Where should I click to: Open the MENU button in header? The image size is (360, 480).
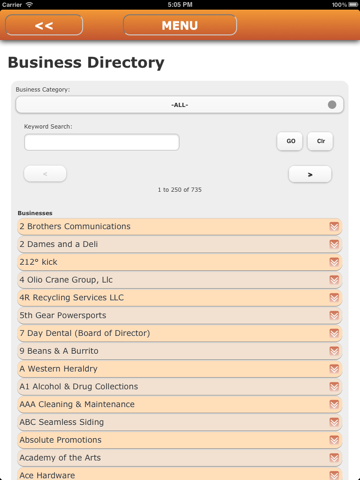coord(180,25)
